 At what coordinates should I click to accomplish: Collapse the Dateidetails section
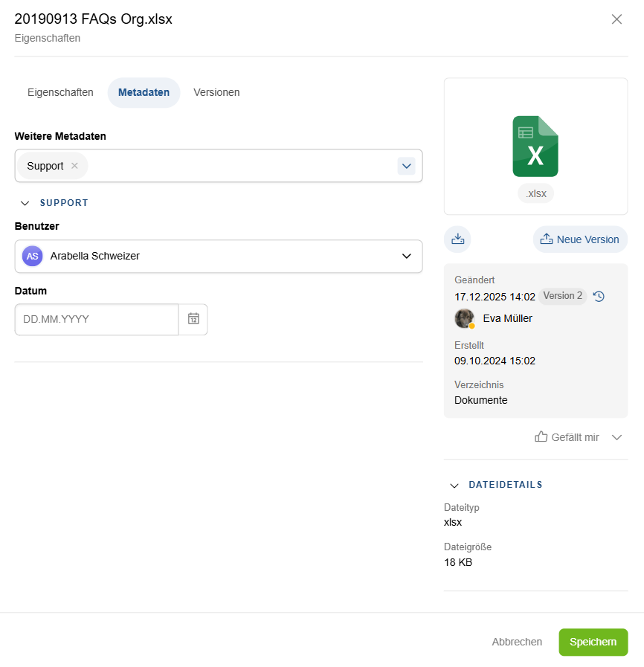454,485
